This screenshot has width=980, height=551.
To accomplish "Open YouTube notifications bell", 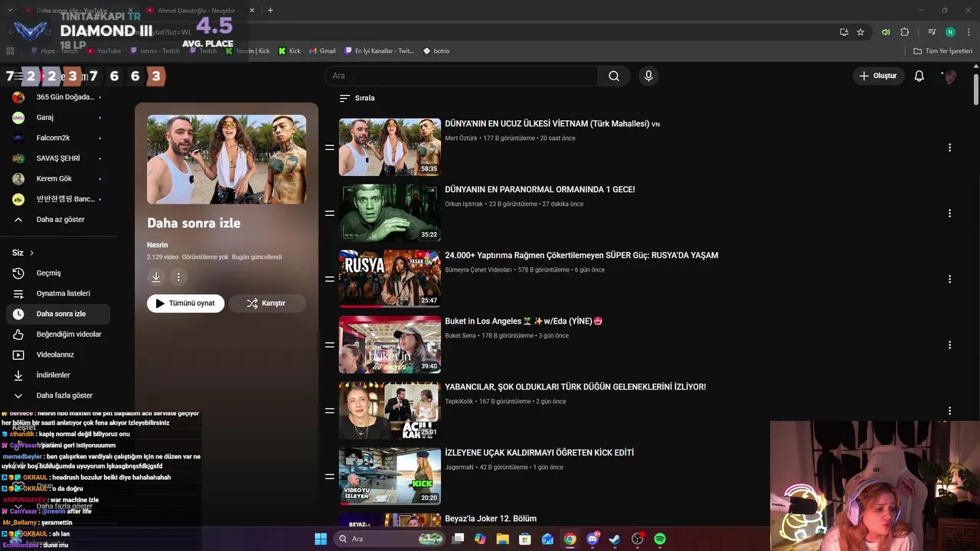I will point(919,76).
